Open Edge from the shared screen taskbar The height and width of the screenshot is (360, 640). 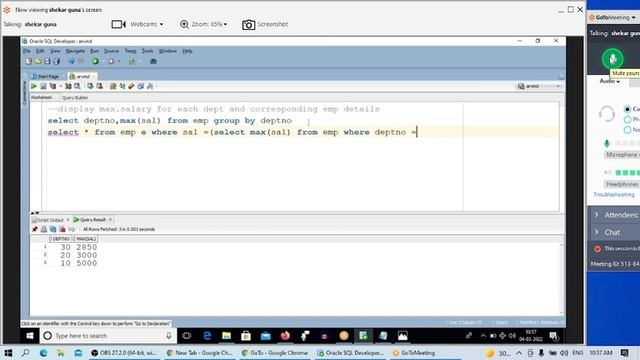point(207,336)
